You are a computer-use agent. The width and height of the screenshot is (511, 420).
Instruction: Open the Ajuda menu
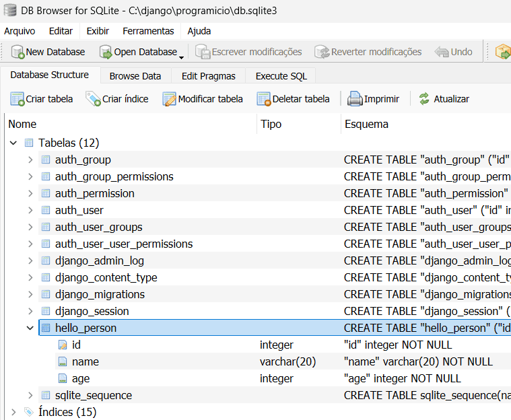(199, 31)
